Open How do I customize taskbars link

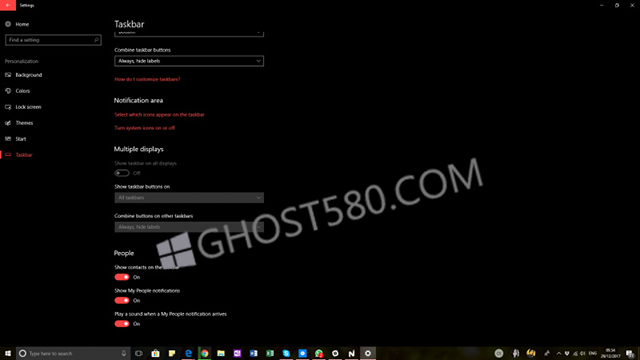(147, 79)
